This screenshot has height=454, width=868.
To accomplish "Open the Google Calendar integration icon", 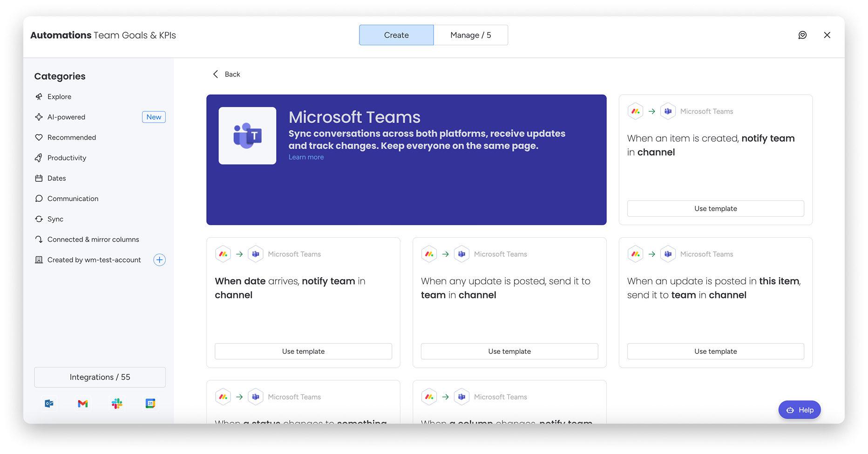I will [x=150, y=404].
